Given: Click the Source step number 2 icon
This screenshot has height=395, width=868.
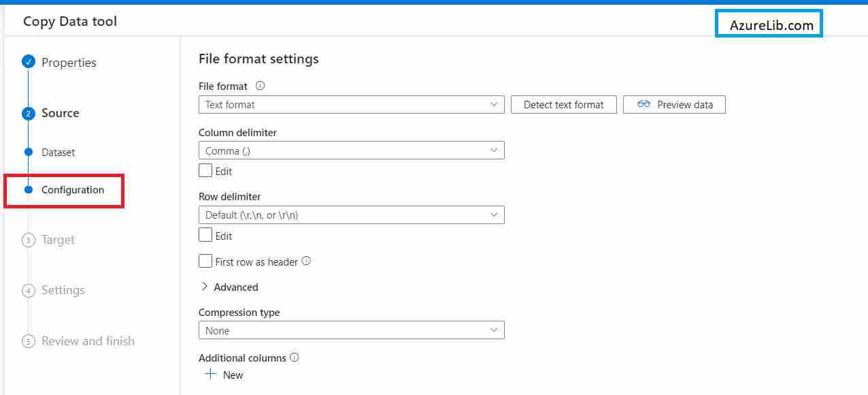Looking at the screenshot, I should tap(28, 113).
